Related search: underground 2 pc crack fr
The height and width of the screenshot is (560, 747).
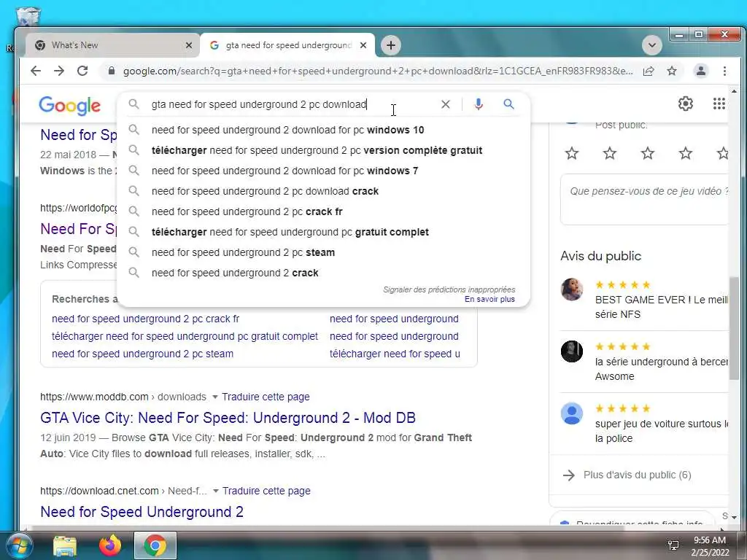click(145, 319)
